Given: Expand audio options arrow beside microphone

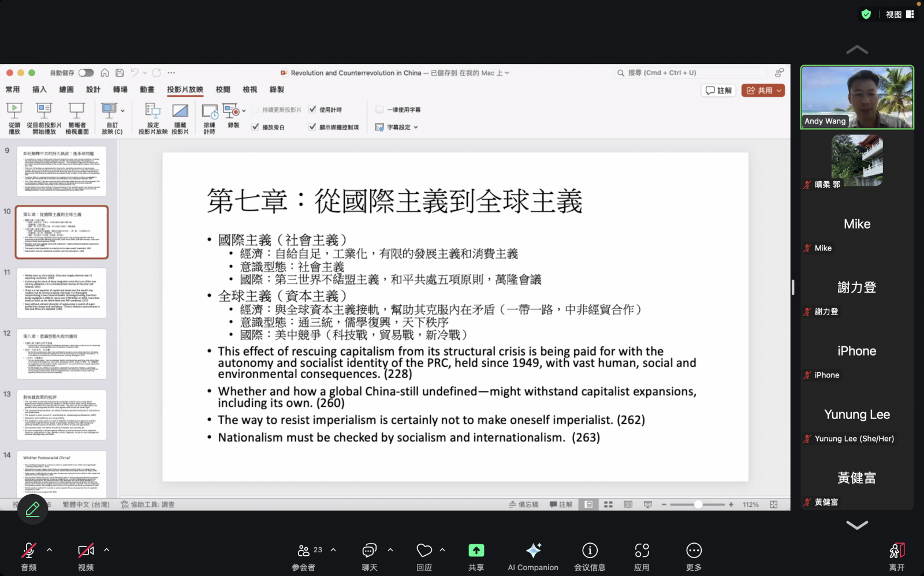Looking at the screenshot, I should pos(50,550).
